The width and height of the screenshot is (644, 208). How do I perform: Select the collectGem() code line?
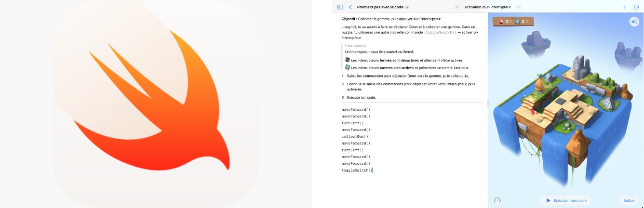pos(355,136)
